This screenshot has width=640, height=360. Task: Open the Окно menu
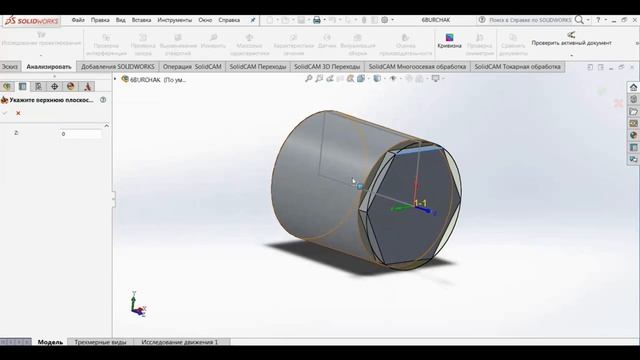205,20
